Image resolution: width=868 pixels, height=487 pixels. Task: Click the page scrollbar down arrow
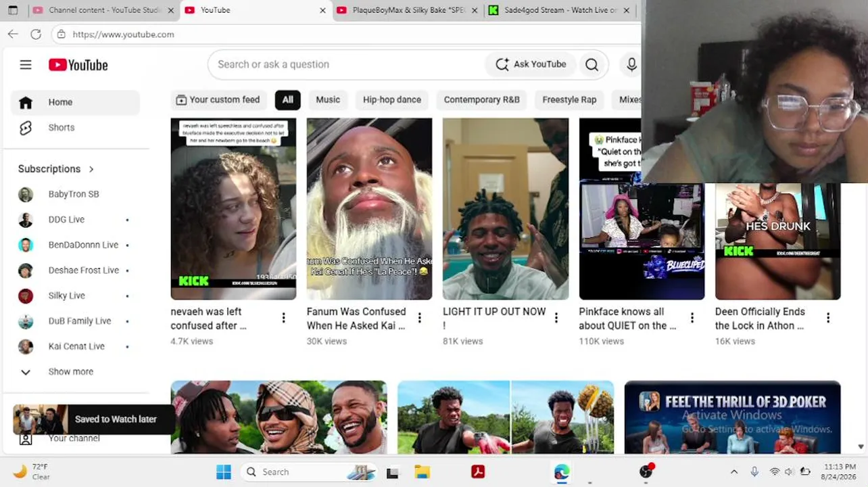861,446
